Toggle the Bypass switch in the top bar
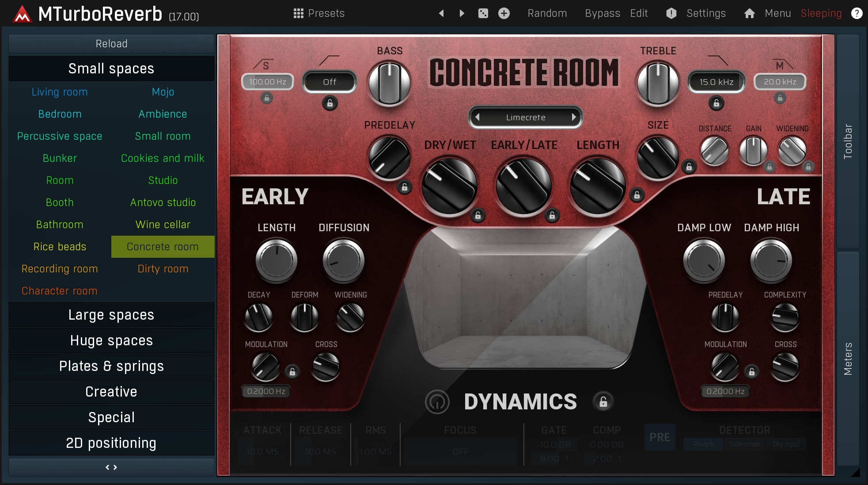Image resolution: width=868 pixels, height=485 pixels. [x=602, y=13]
